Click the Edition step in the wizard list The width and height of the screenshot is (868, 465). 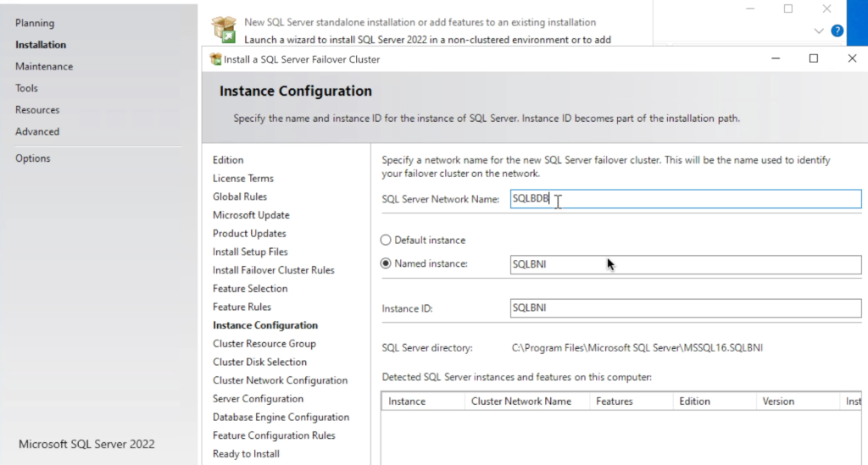point(228,160)
